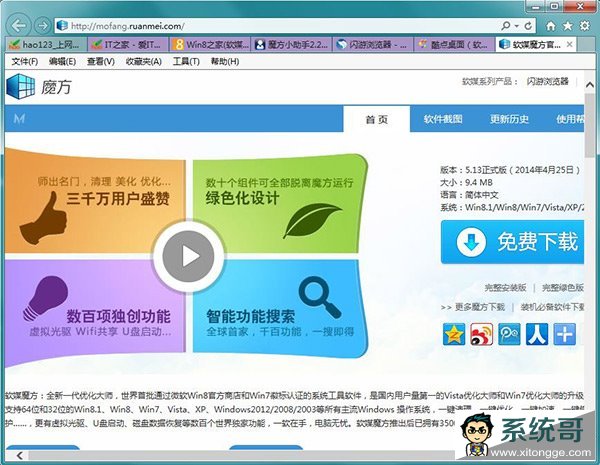Close the 软媒魔方官网 tab
Viewport: 600px width, 465px height.
569,44
